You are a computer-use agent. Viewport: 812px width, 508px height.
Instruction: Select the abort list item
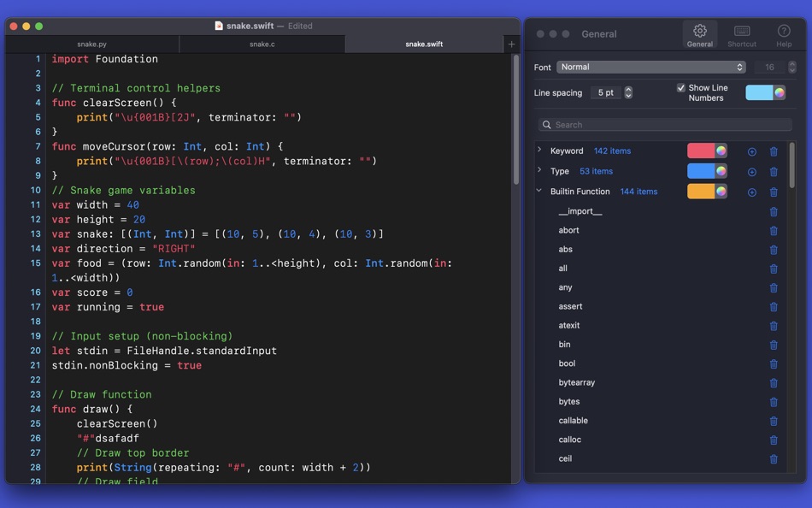coord(568,230)
